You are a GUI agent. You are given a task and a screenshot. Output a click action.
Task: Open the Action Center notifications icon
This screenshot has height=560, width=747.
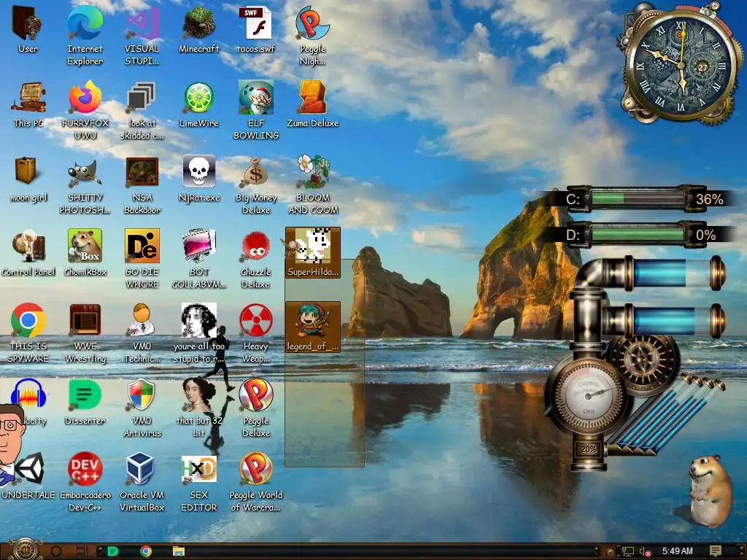(715, 551)
